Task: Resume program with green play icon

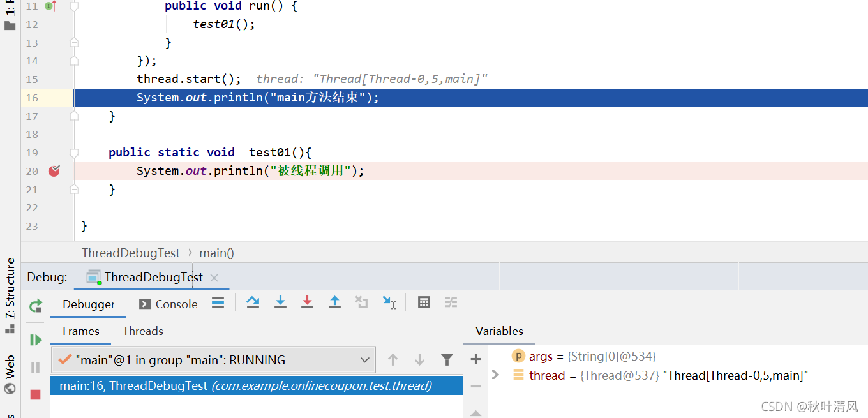Action: coord(36,340)
